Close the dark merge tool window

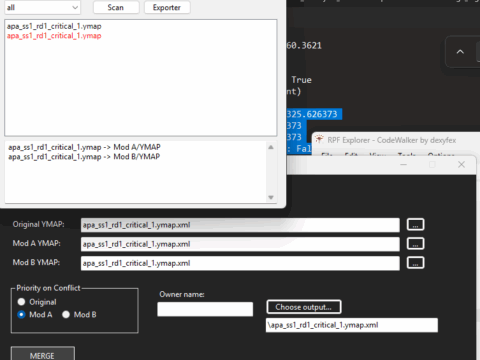tap(461, 164)
